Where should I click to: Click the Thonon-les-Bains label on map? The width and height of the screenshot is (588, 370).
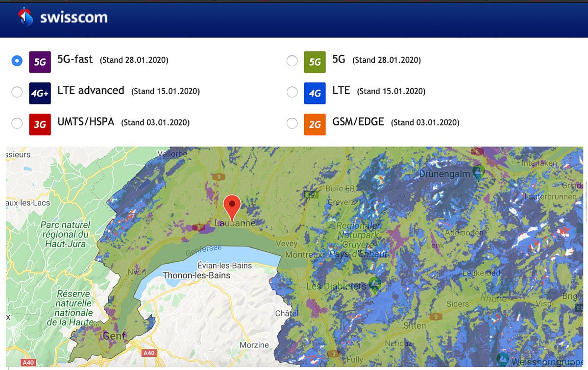[196, 275]
